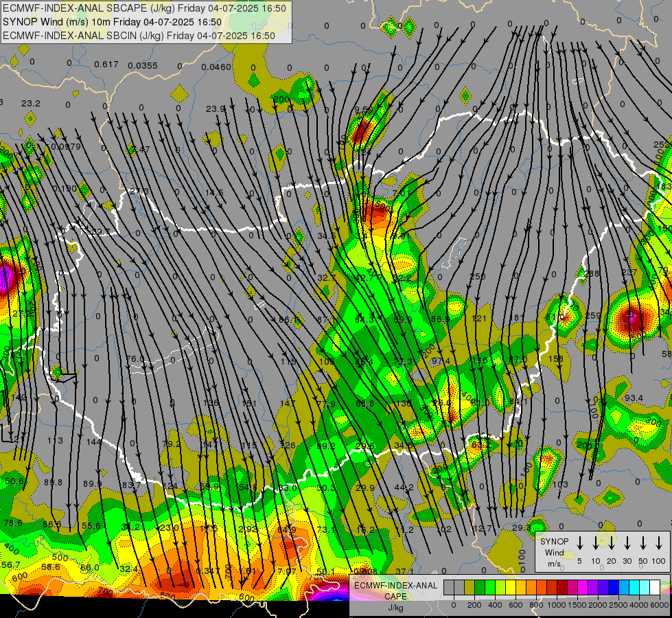Select the olive swatch in the CAPE legend
Image resolution: width=672 pixels, height=618 pixels.
470,587
